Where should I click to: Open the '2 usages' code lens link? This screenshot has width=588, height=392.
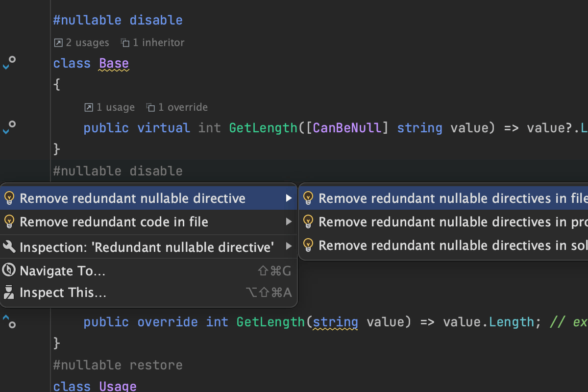pos(82,43)
